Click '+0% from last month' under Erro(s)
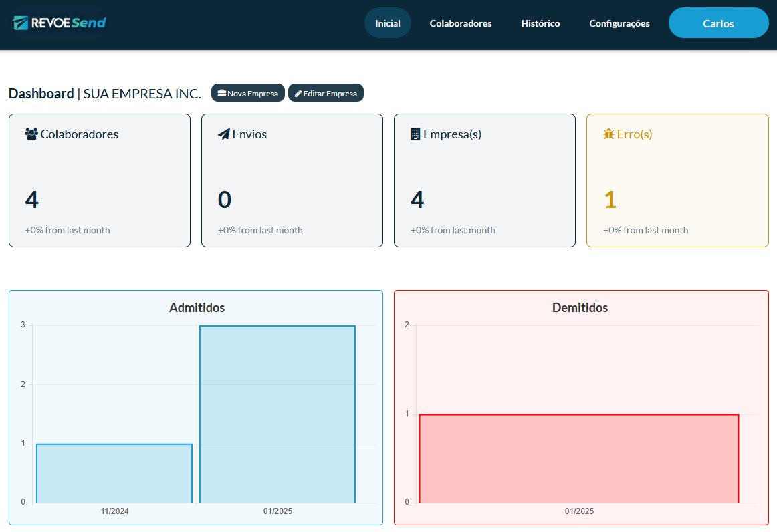 646,230
